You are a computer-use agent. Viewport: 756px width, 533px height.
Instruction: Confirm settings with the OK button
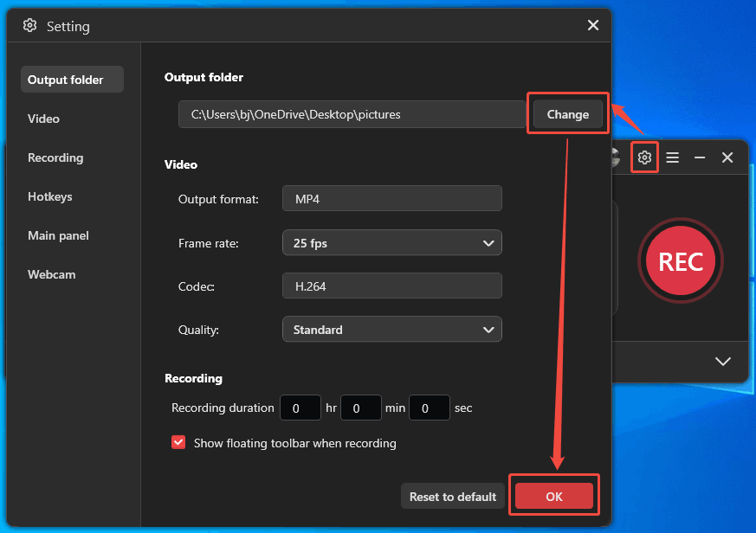[553, 496]
